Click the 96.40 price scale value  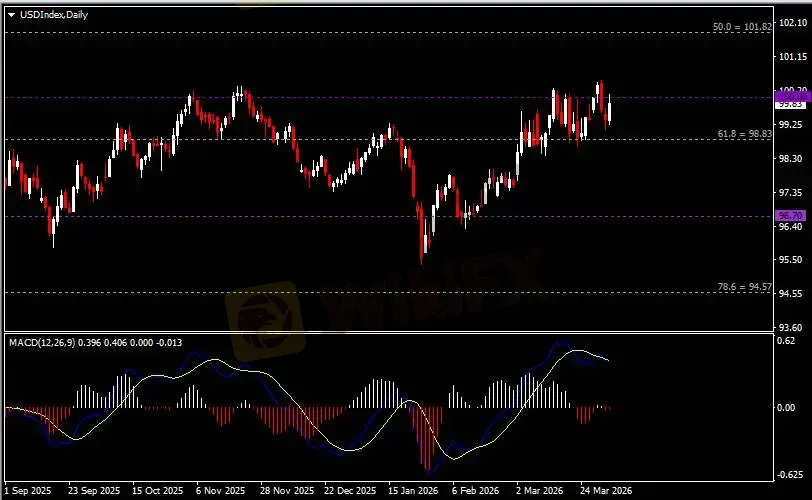[x=791, y=227]
